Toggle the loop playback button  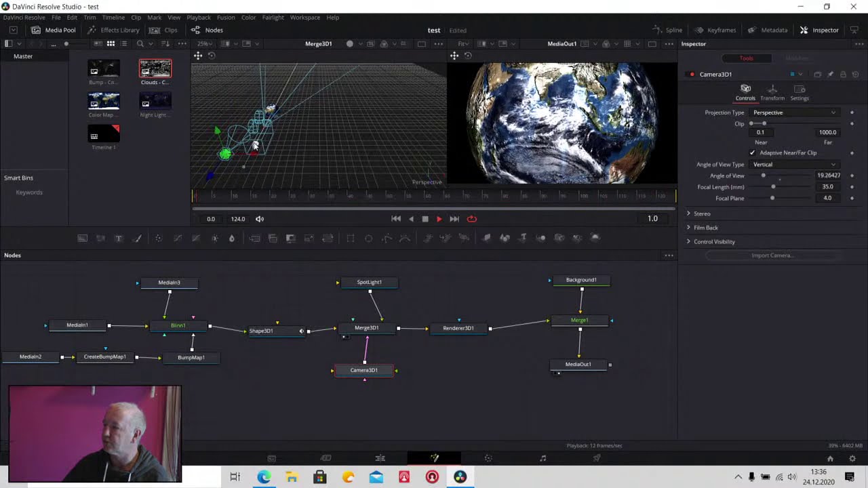[472, 219]
